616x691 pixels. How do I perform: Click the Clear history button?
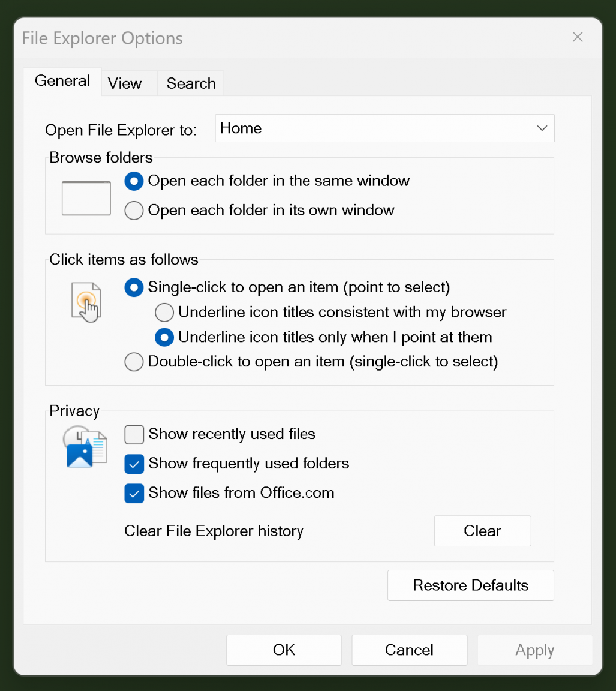482,531
